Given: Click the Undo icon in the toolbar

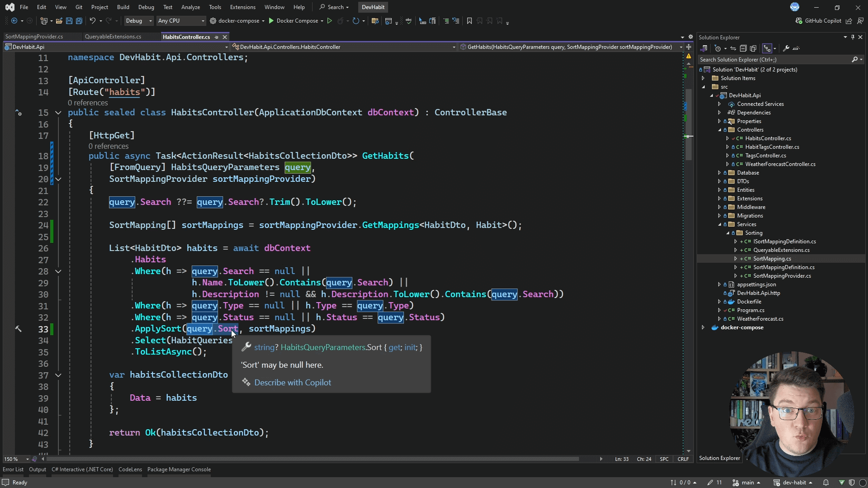Looking at the screenshot, I should (x=93, y=21).
